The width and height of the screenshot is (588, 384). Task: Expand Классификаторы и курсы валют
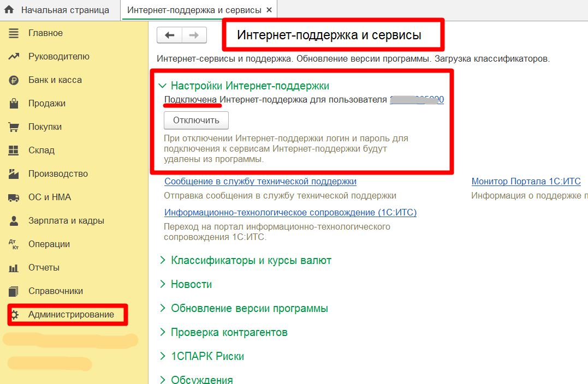[251, 260]
